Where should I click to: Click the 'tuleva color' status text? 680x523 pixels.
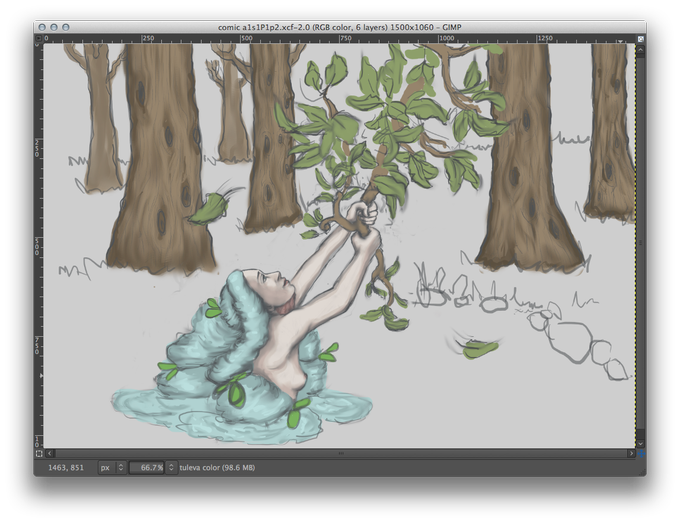217,467
